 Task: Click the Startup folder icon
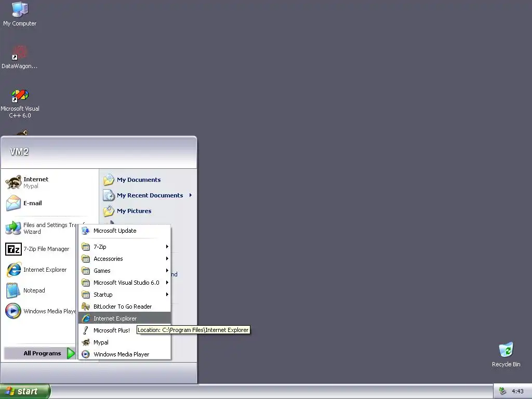point(86,295)
